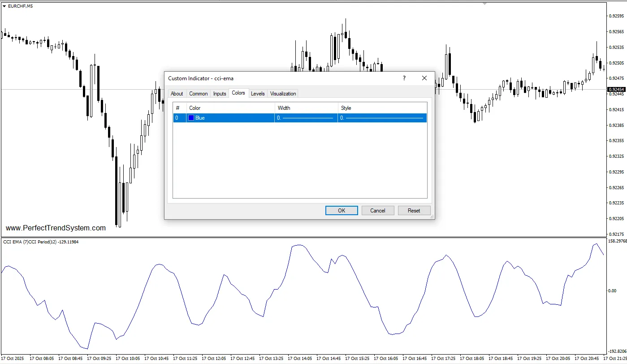Click the chart shift triangle marker at top

pyautogui.click(x=484, y=4)
